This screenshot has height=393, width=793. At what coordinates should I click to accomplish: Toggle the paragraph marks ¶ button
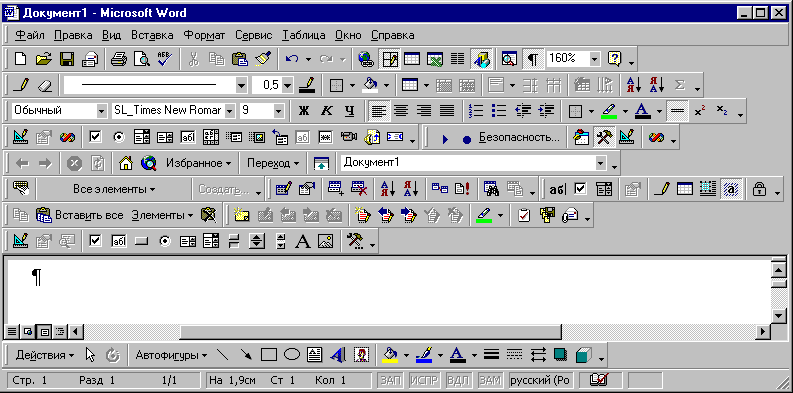pos(532,59)
